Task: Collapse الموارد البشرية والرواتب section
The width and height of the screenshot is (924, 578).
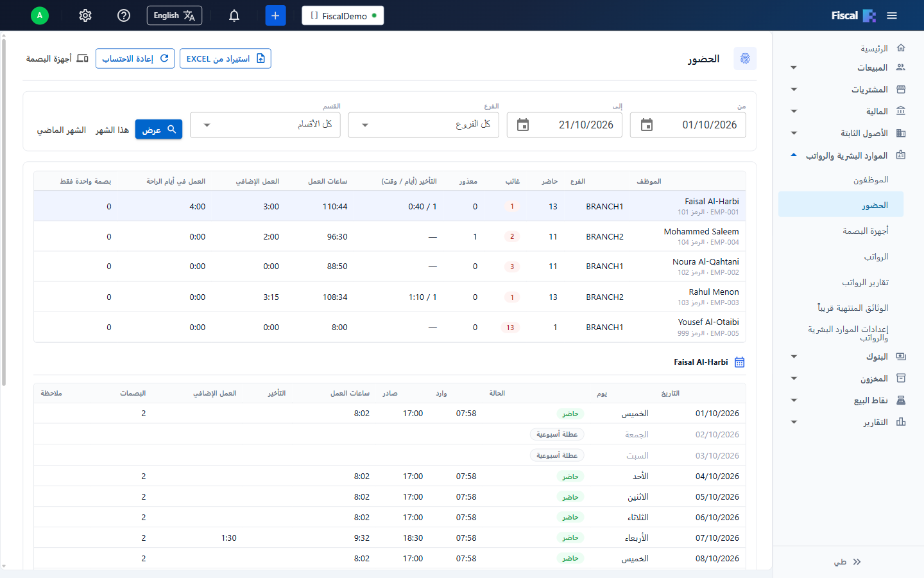Action: [x=847, y=155]
